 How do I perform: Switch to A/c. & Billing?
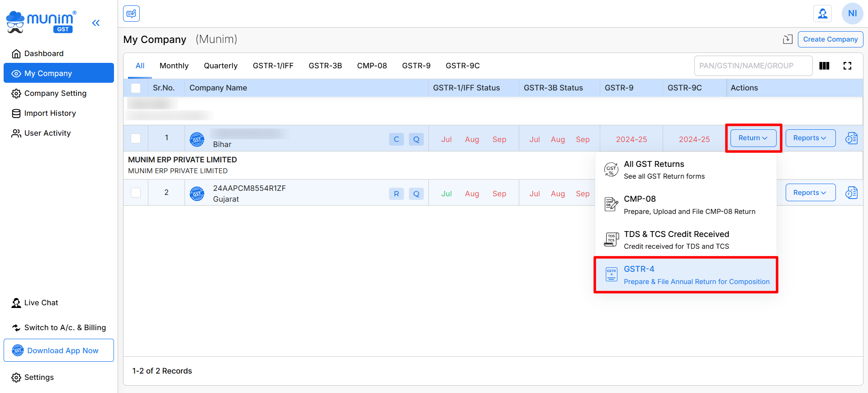(x=65, y=327)
